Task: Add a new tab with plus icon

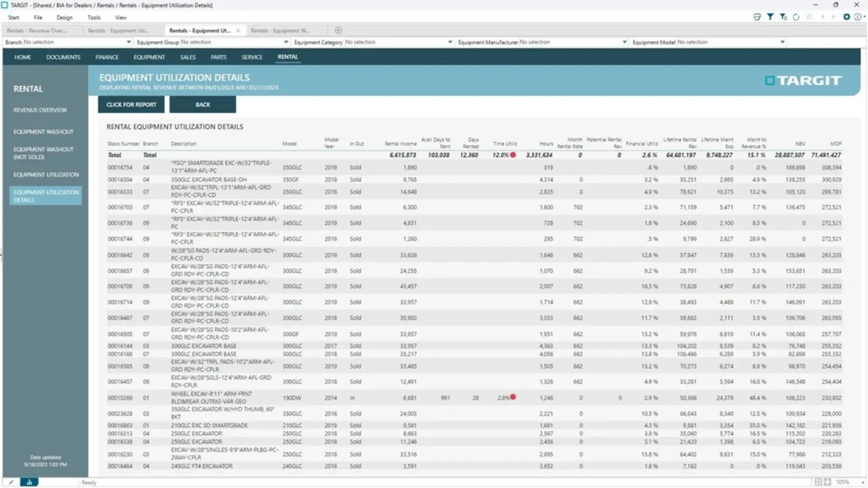Action: tap(338, 30)
